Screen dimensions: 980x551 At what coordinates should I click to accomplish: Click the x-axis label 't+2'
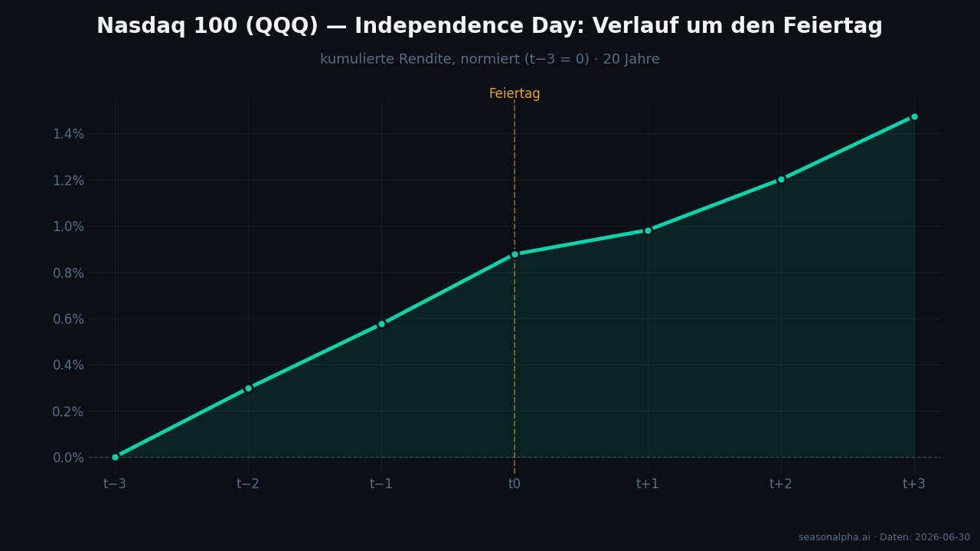tap(781, 484)
